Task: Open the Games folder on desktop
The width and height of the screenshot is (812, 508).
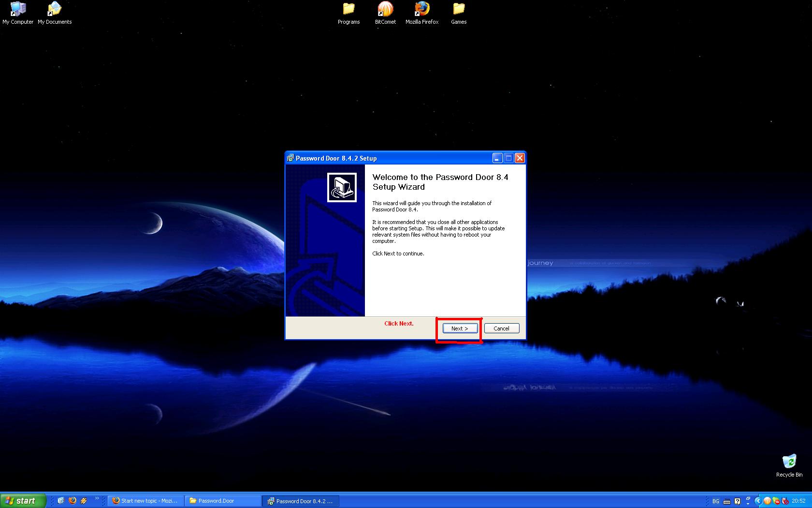Action: click(x=459, y=13)
